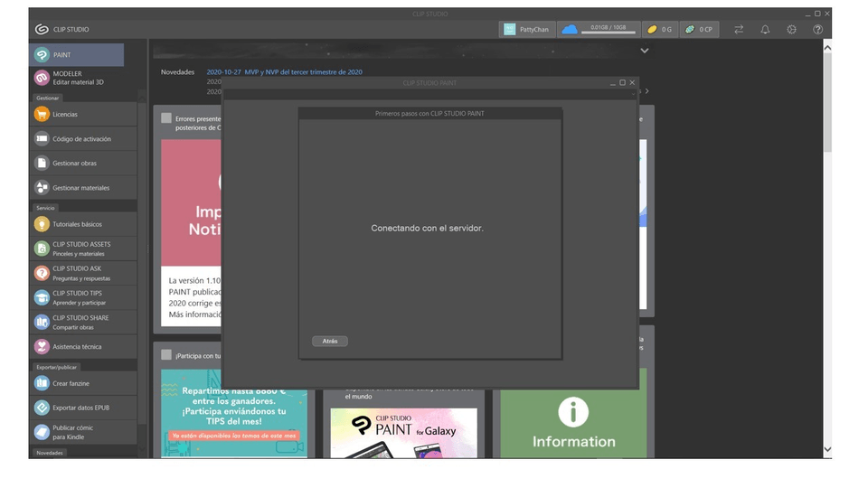Viewport: 868px width, 488px height.
Task: Open settings gear in top bar
Action: (x=791, y=30)
